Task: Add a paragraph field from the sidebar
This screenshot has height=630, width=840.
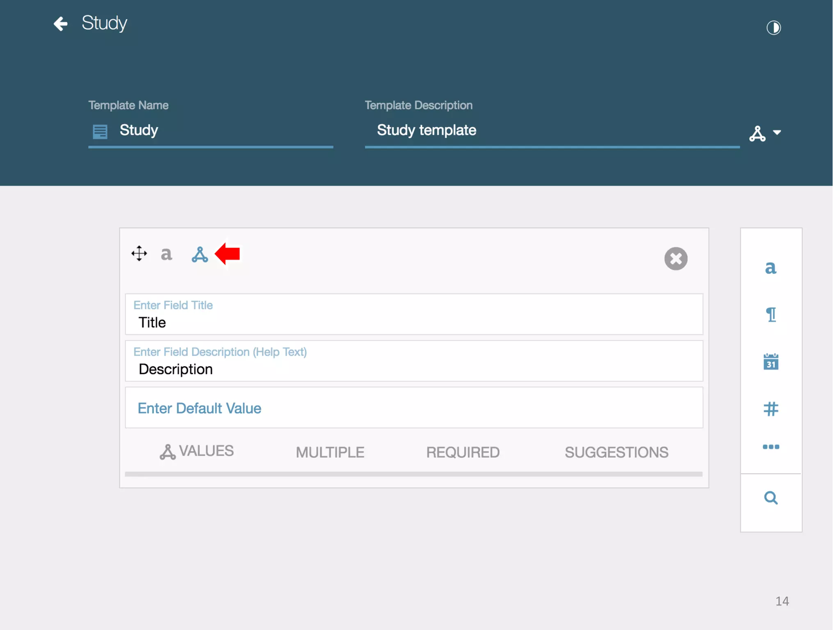Action: 771,315
